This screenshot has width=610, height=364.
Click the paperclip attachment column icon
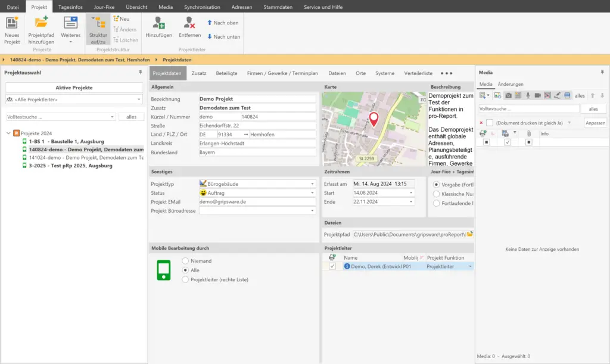pos(529,133)
